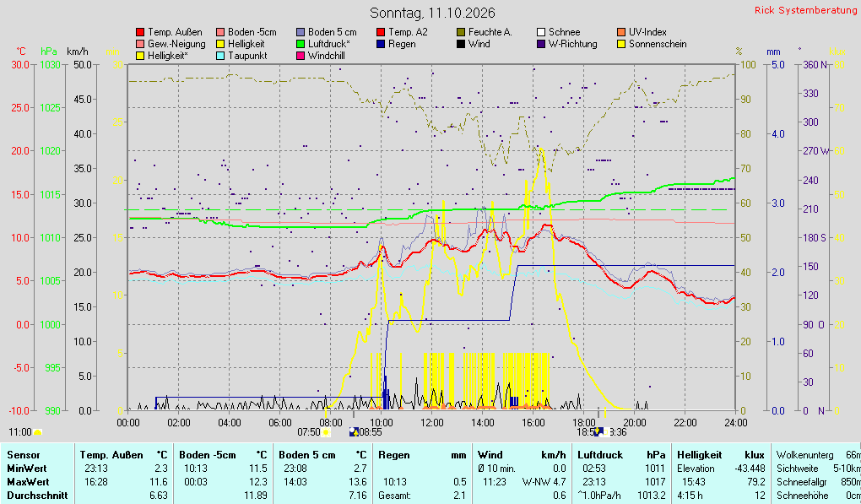The height and width of the screenshot is (504, 861).
Task: Toggle the Sonnenschein legend entry
Action: point(652,44)
